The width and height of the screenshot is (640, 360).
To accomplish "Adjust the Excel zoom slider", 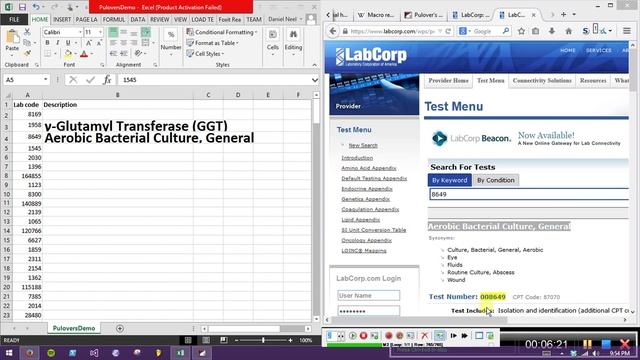I will [x=263, y=340].
